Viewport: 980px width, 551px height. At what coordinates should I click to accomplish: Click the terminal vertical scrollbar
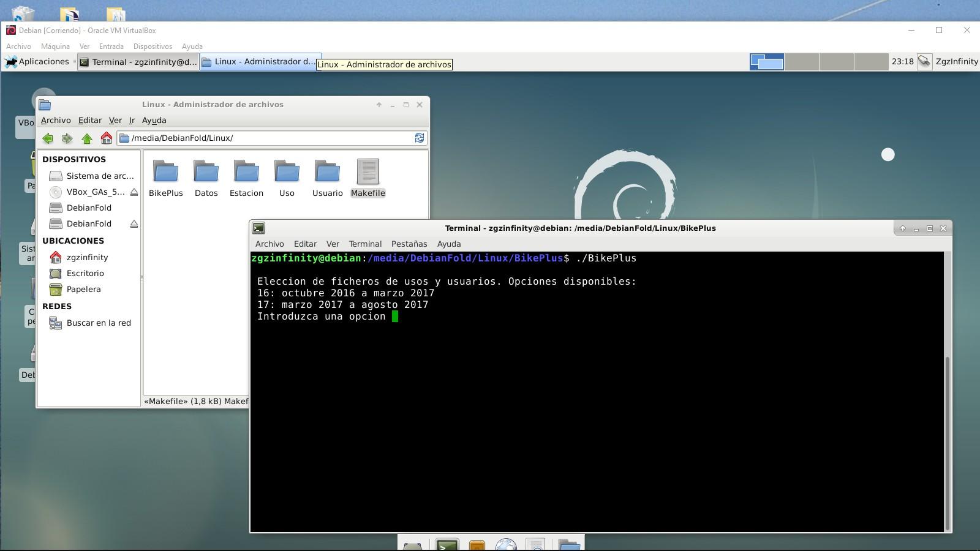(948, 443)
